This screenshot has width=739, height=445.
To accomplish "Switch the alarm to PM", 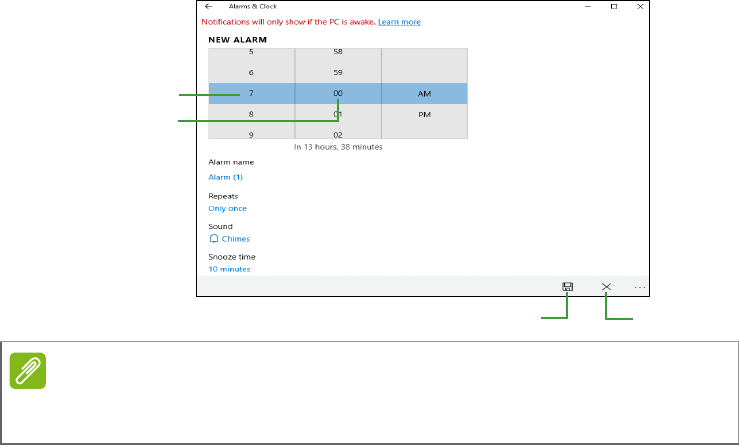I will pos(425,115).
